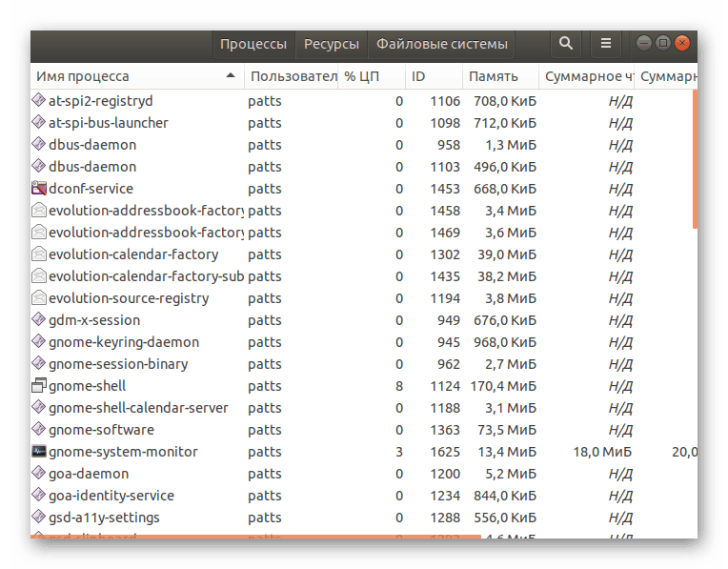Click process ID 1453
The image size is (728, 569).
coord(445,189)
